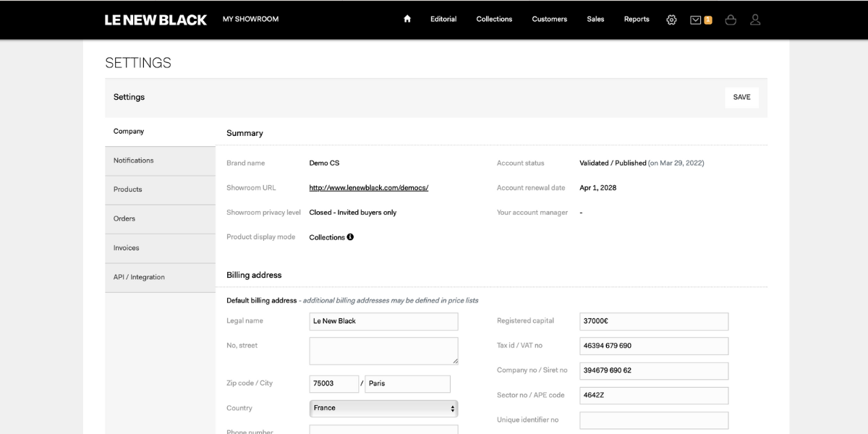868x434 pixels.
Task: Click the Le New Black logo
Action: pyautogui.click(x=156, y=20)
